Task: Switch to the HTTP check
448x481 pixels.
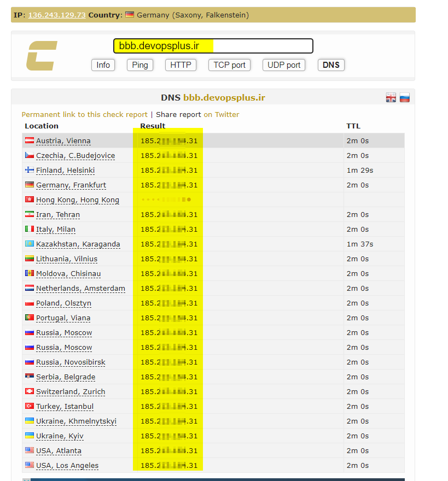Action: 181,65
